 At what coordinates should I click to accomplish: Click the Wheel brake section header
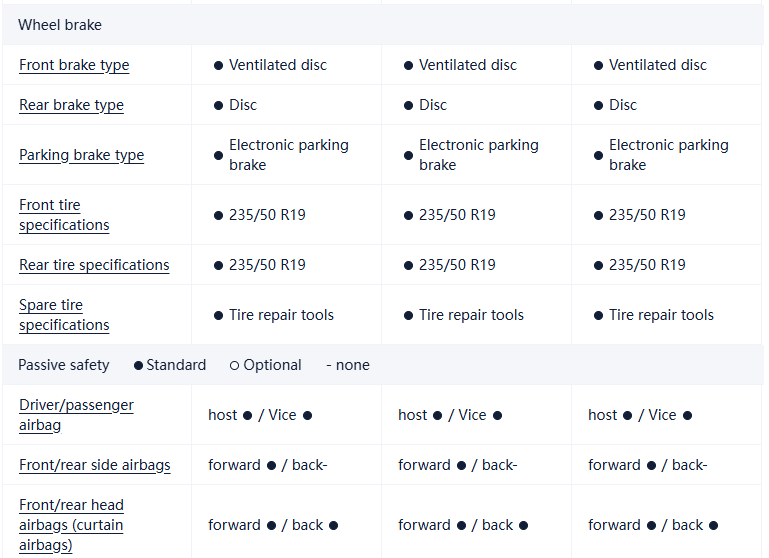coord(60,25)
